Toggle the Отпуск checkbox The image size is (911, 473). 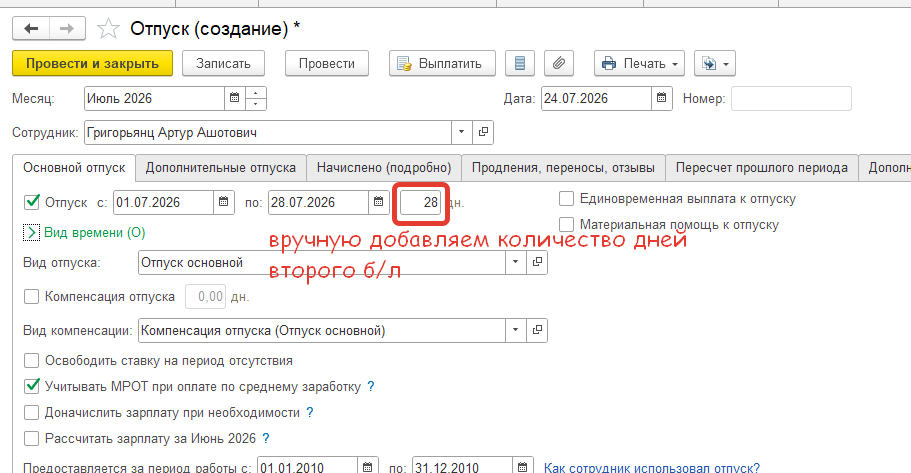pos(31,202)
